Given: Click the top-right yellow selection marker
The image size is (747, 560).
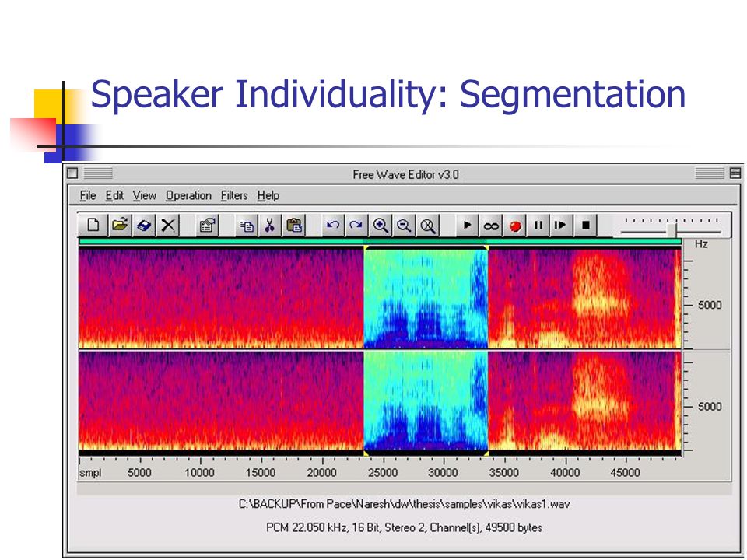Looking at the screenshot, I should (486, 247).
